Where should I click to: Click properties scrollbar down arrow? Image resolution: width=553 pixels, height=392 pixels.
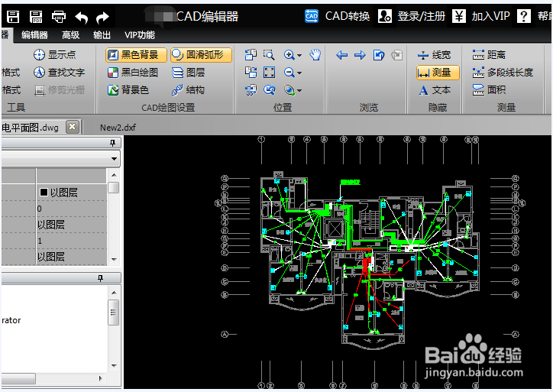click(114, 259)
